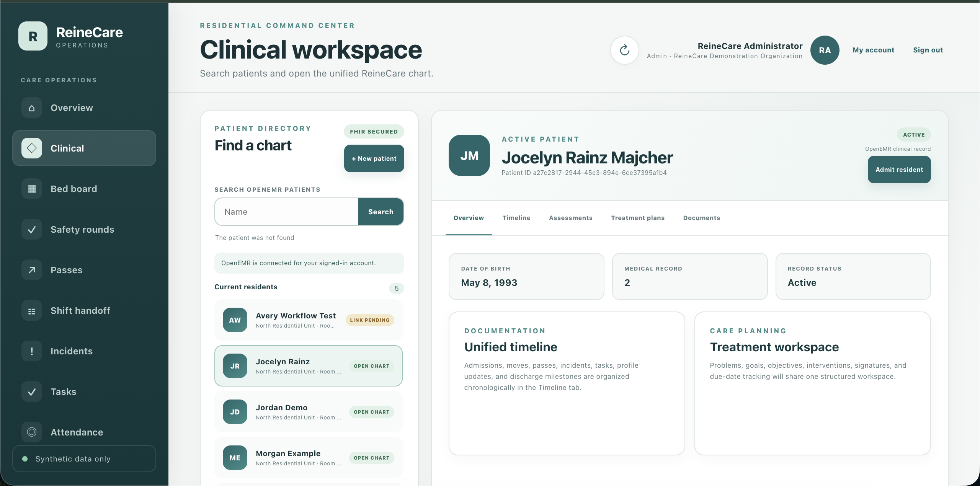This screenshot has width=980, height=486.
Task: Click the + New patient button
Action: (x=374, y=158)
